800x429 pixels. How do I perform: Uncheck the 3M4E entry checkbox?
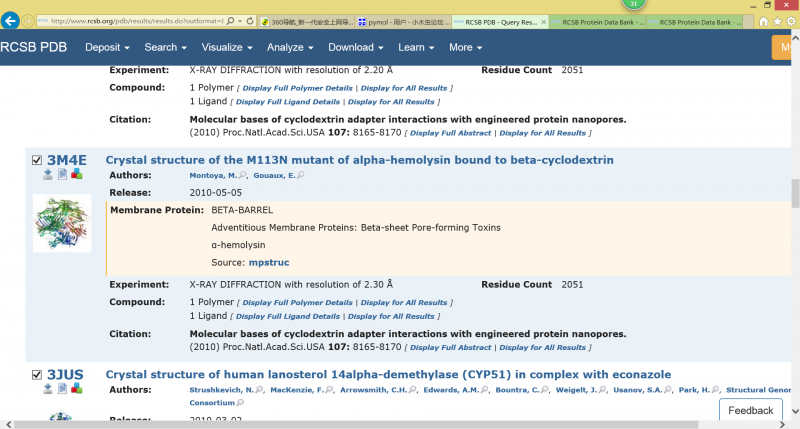click(37, 160)
